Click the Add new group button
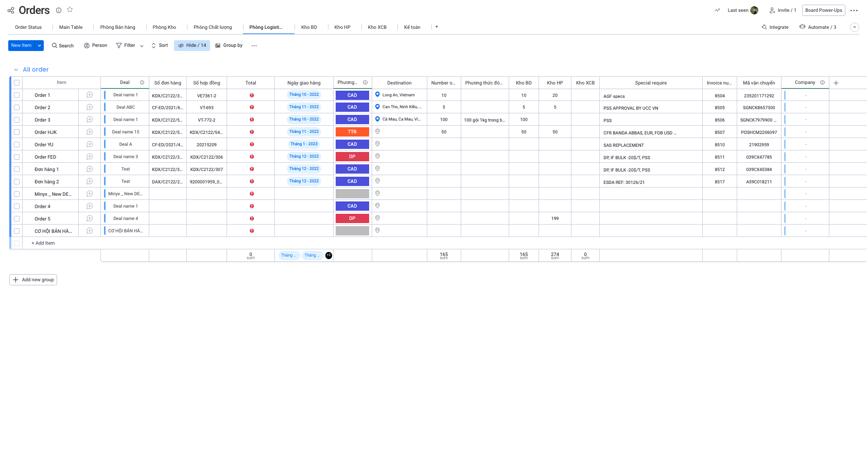The image size is (868, 475). pos(33,280)
